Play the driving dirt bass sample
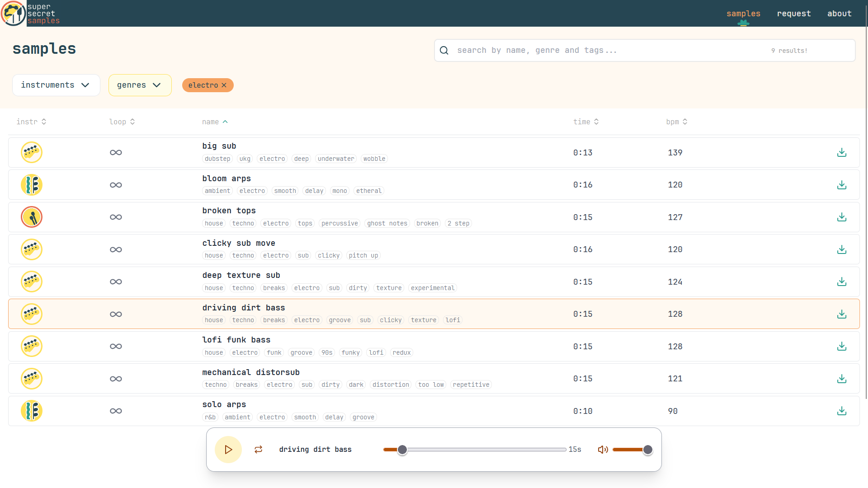Screen dimensions: 868x488 click(228, 450)
